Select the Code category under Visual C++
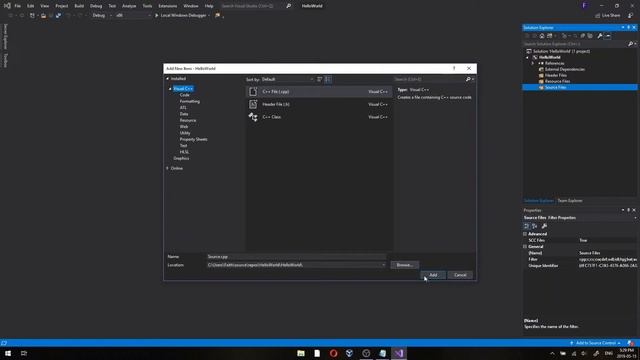The image size is (640, 360). 184,95
